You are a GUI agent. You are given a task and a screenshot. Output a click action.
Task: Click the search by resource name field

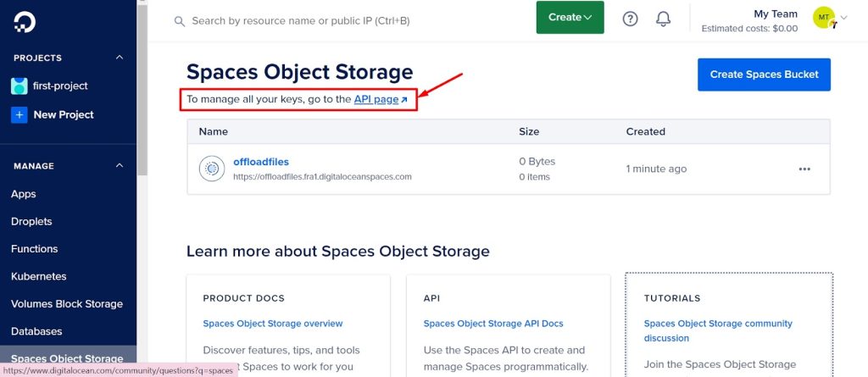tap(301, 21)
